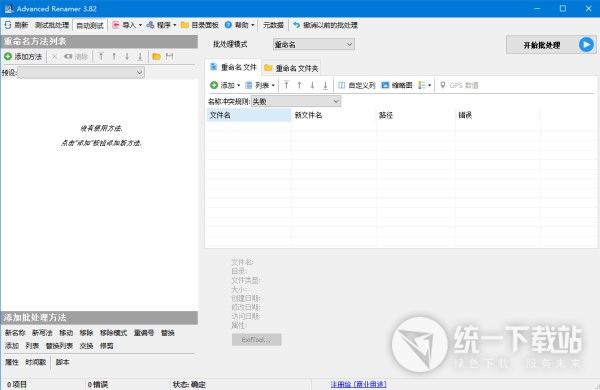
Task: Undo the previous batch with 撤消以前的批处理
Action: pyautogui.click(x=325, y=25)
